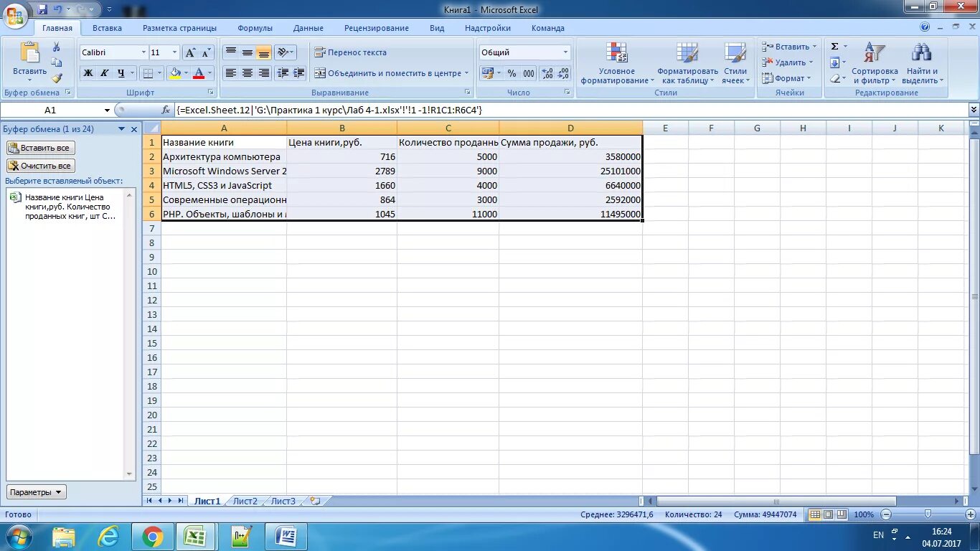Screen dimensions: 980x551
Task: Decrease font size with the small A icon
Action: pos(207,52)
